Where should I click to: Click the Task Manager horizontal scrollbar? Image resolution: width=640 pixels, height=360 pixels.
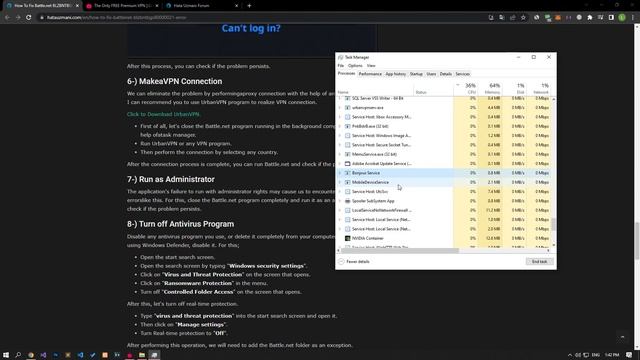[400, 251]
